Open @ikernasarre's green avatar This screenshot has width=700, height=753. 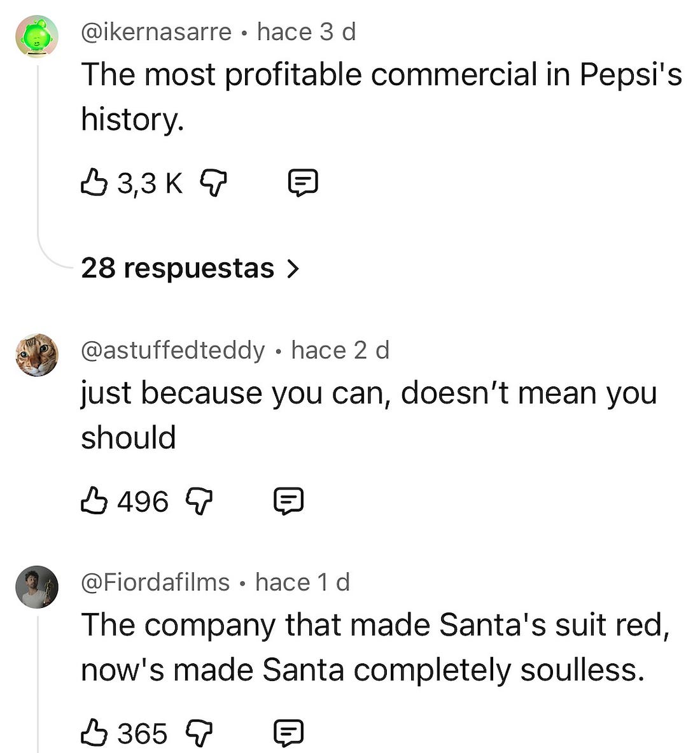(x=37, y=36)
